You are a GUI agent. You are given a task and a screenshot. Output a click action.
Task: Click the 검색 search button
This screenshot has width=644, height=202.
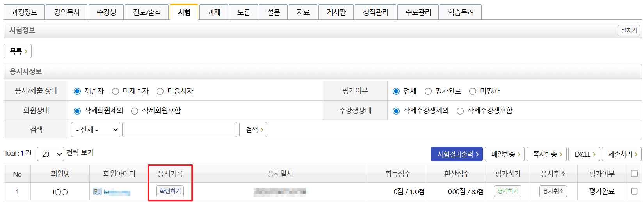(253, 130)
